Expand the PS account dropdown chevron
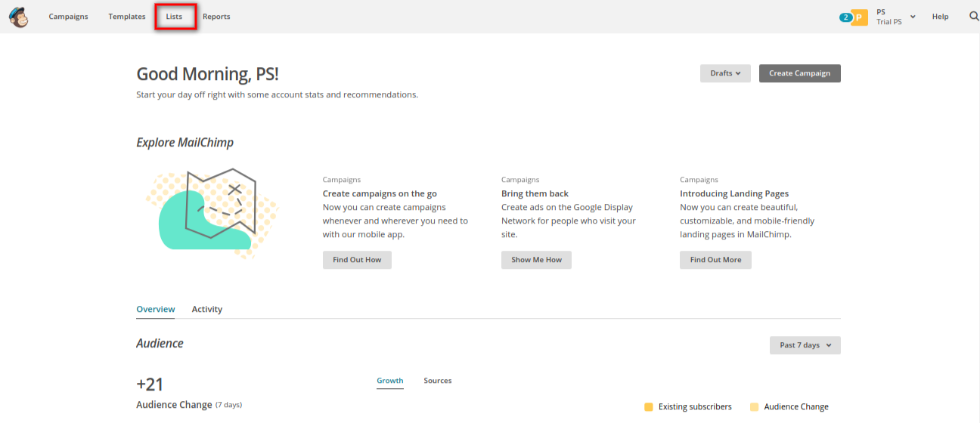 (x=913, y=17)
